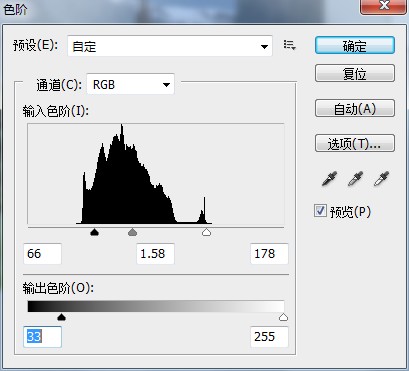Select the gray point eyedropper
The width and height of the screenshot is (409, 371).
(x=355, y=179)
